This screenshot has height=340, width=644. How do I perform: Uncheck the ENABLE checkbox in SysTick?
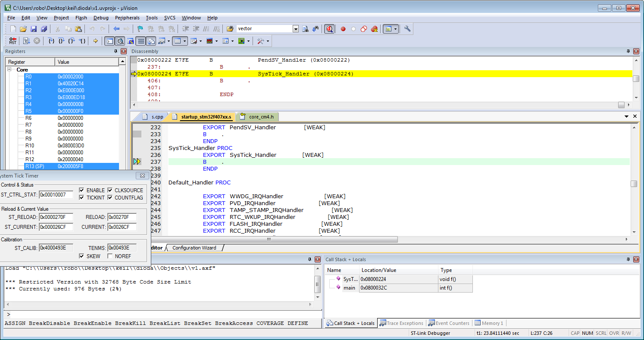[82, 190]
